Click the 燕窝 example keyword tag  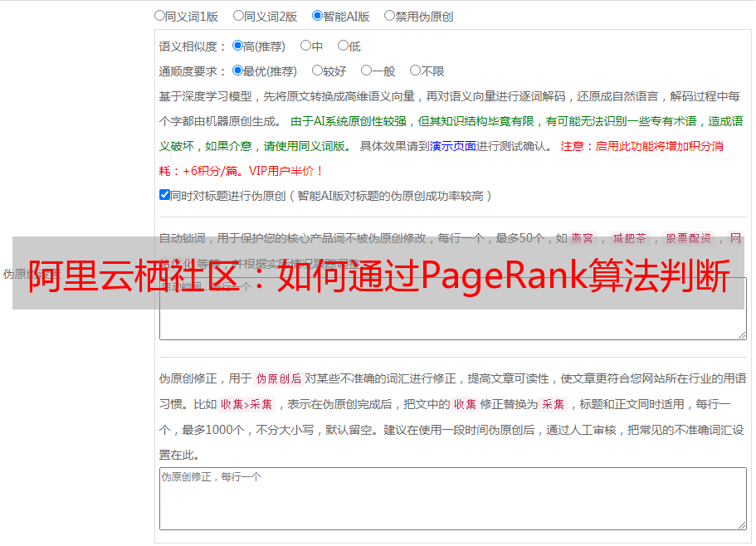pos(582,238)
